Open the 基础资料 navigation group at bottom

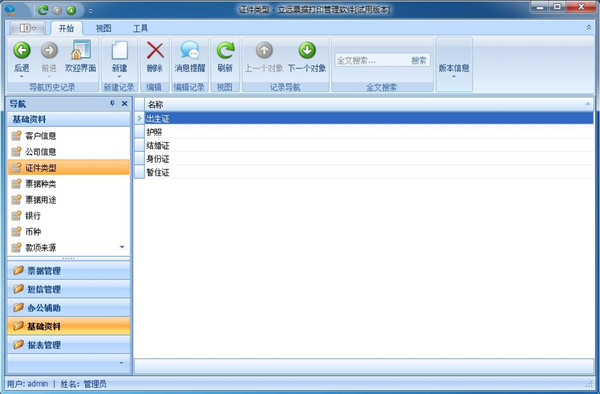point(68,326)
